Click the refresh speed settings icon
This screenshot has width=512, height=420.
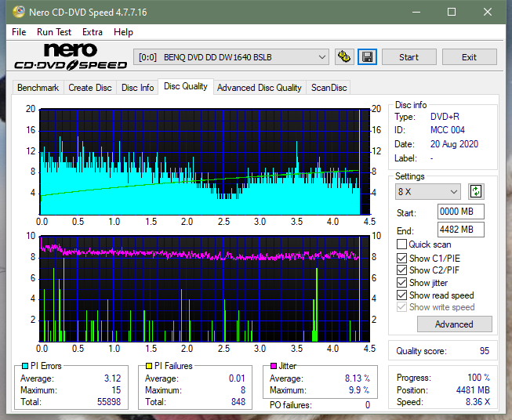476,191
